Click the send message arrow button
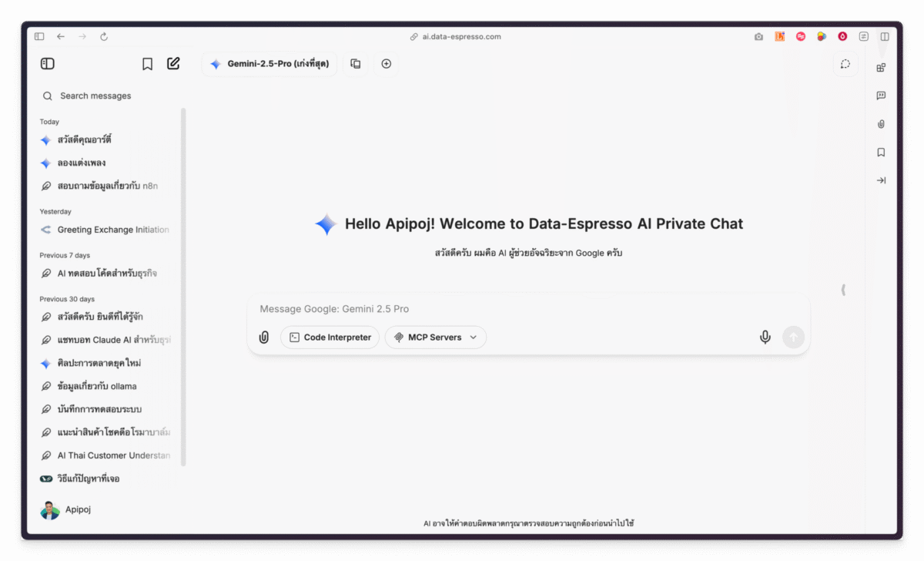Image resolution: width=924 pixels, height=561 pixels. pos(793,337)
